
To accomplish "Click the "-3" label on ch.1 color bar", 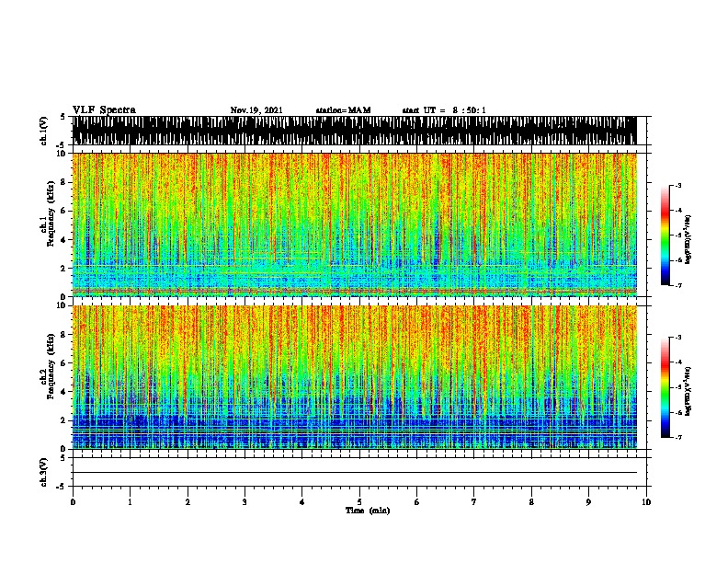I will pos(678,185).
